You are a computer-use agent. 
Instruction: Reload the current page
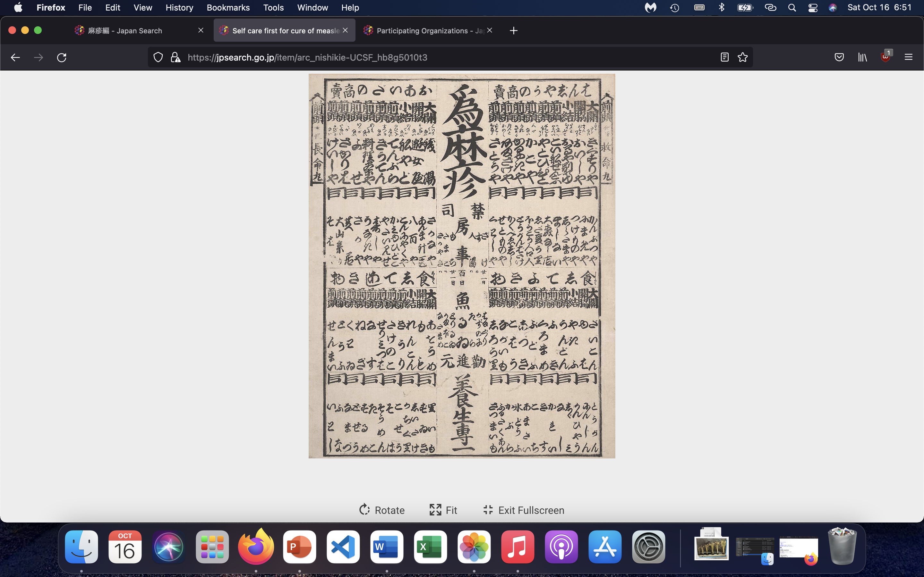coord(62,57)
